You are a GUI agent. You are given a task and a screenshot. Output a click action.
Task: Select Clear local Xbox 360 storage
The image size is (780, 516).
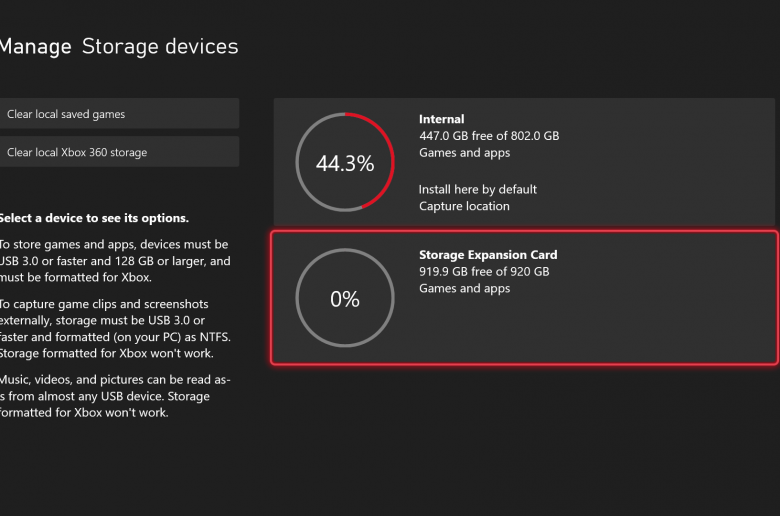pyautogui.click(x=119, y=152)
